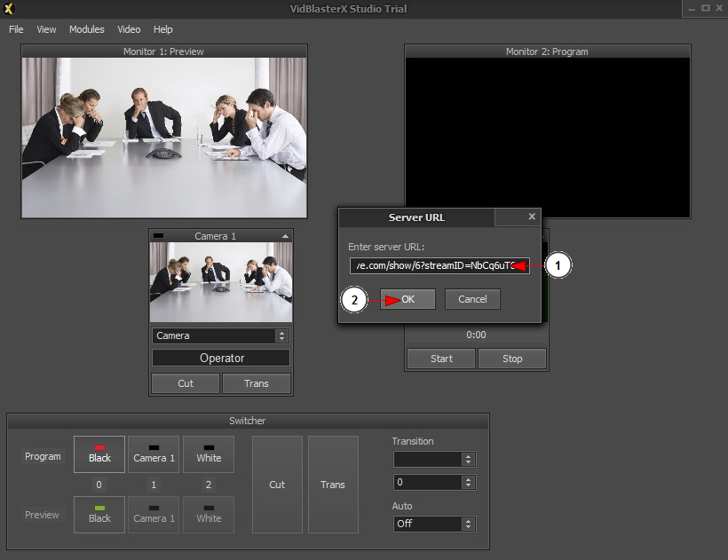Open the Transition type dropdown
728x560 pixels.
(x=434, y=460)
